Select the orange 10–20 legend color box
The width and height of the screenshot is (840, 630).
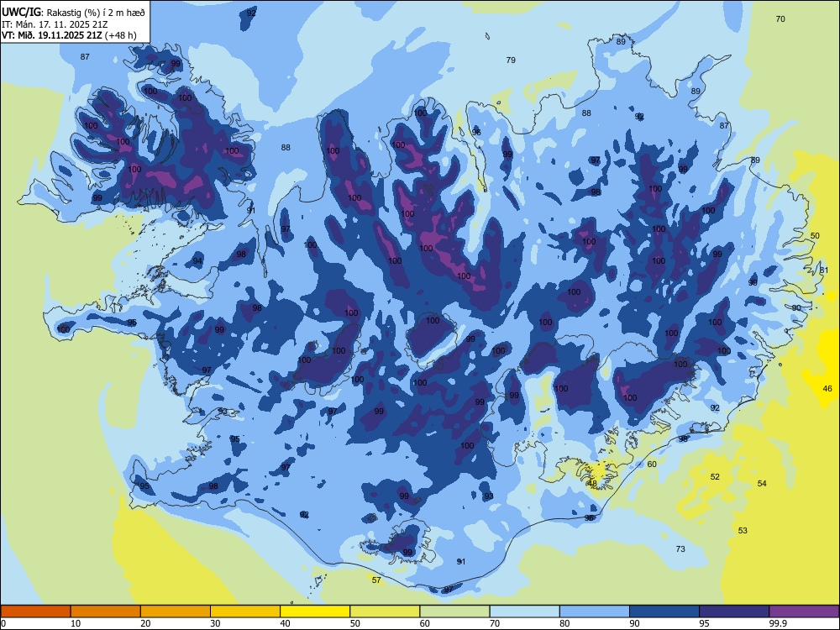point(106,612)
